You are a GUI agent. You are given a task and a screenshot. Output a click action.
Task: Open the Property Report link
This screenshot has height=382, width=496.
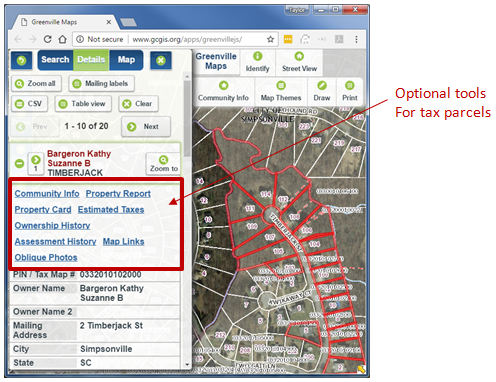coord(118,194)
